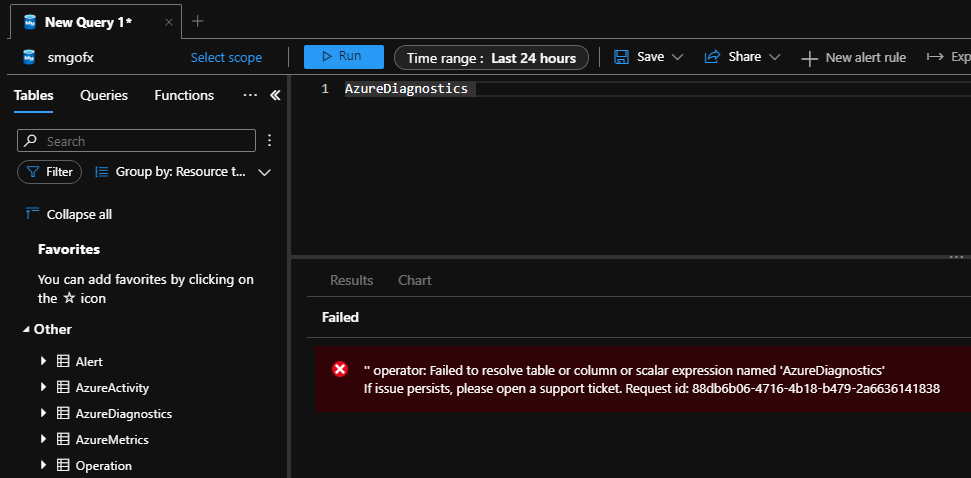Select the AzureActivity table item
This screenshot has width=971, height=478.
tap(112, 388)
